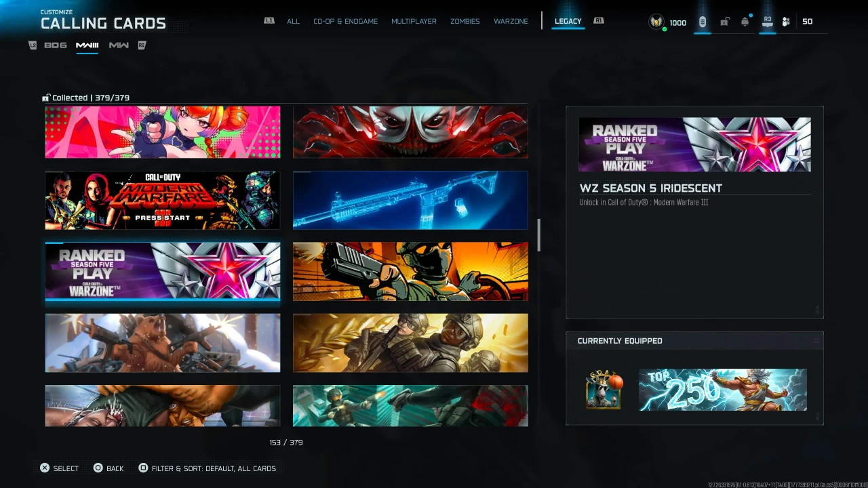Choose the MWIII game filter
This screenshot has width=868, height=488.
tap(87, 45)
